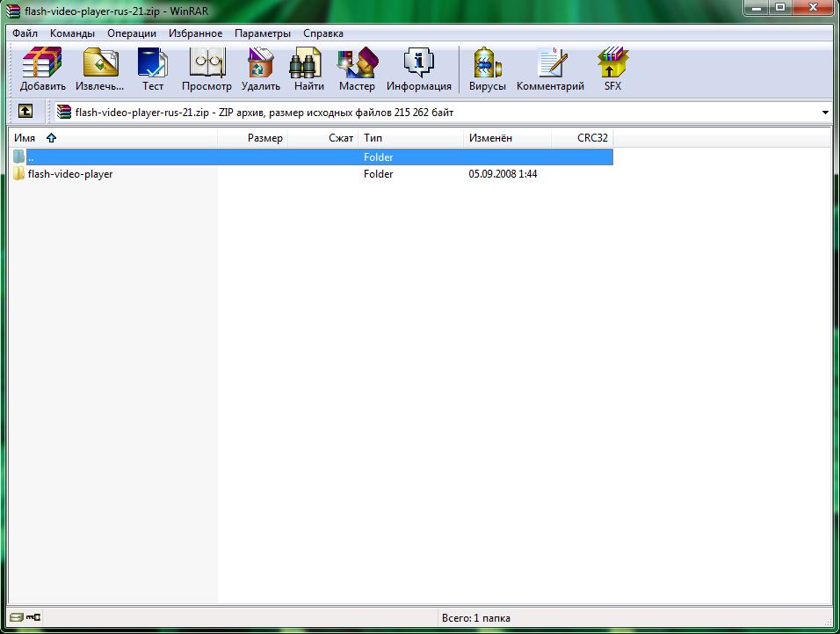The height and width of the screenshot is (634, 840).
Task: Click the Извлечь (Extract) toolbar icon
Action: [99, 69]
